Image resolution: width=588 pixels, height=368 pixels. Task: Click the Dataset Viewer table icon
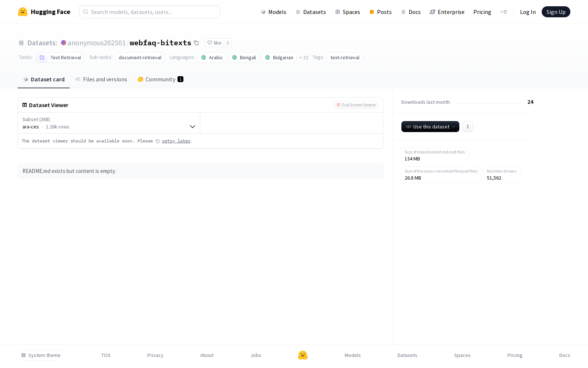25,105
